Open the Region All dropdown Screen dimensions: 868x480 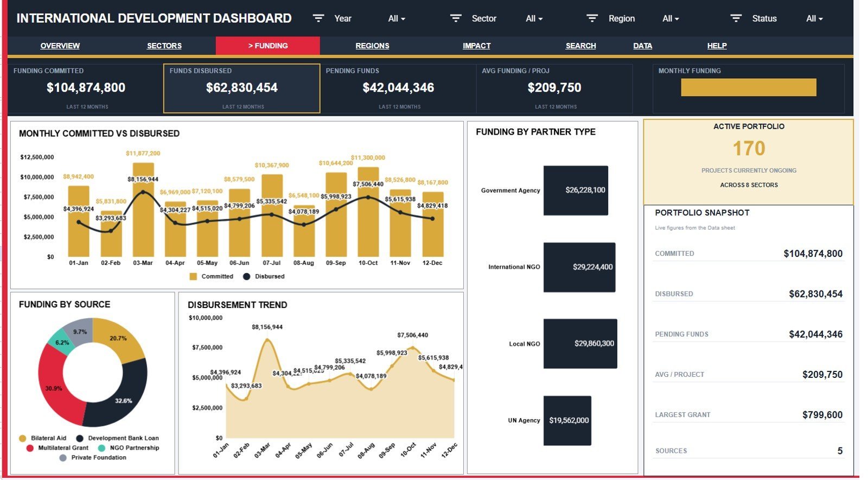671,18
